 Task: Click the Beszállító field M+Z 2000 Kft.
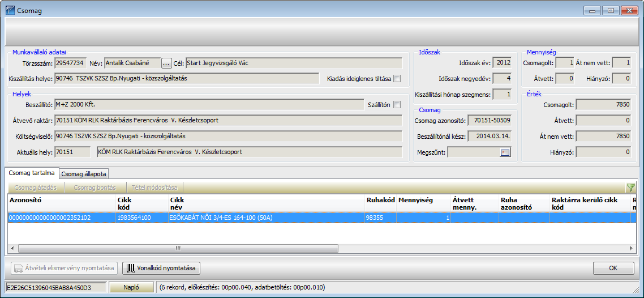(x=209, y=104)
